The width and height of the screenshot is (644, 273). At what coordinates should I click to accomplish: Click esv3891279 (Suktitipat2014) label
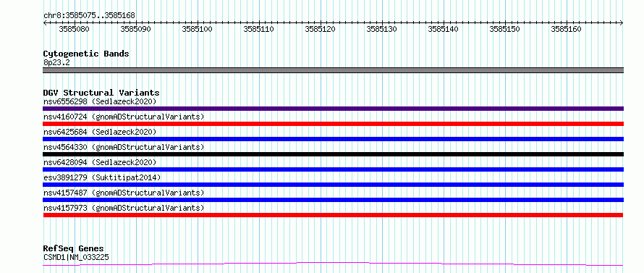click(102, 177)
